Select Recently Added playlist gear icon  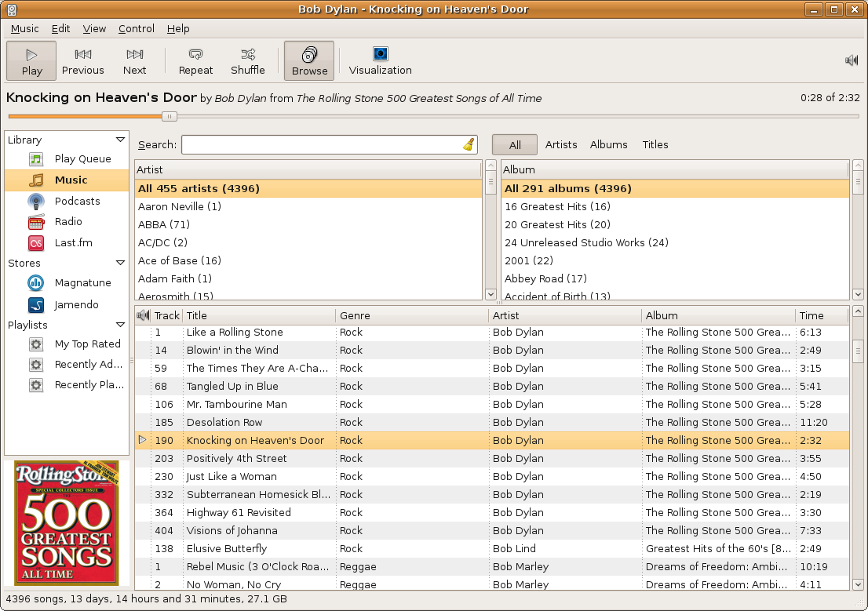click(x=36, y=365)
